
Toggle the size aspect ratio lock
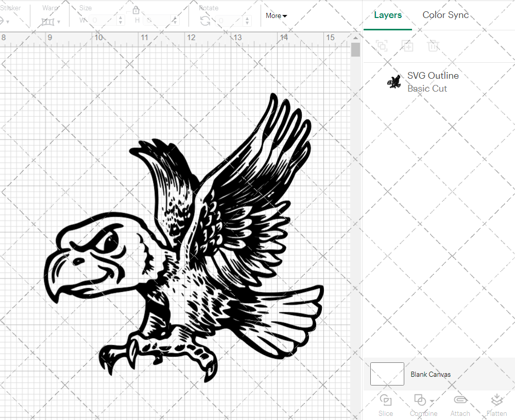point(135,9)
